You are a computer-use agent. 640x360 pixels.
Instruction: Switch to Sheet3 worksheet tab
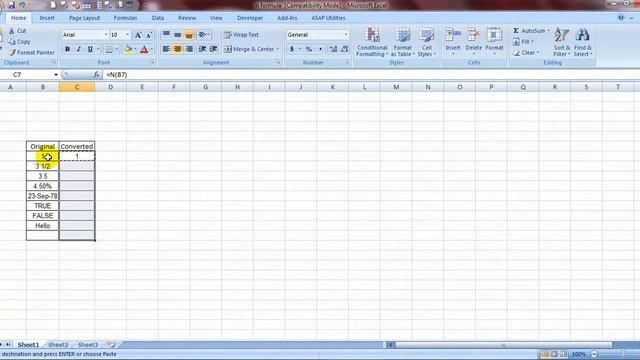point(88,345)
